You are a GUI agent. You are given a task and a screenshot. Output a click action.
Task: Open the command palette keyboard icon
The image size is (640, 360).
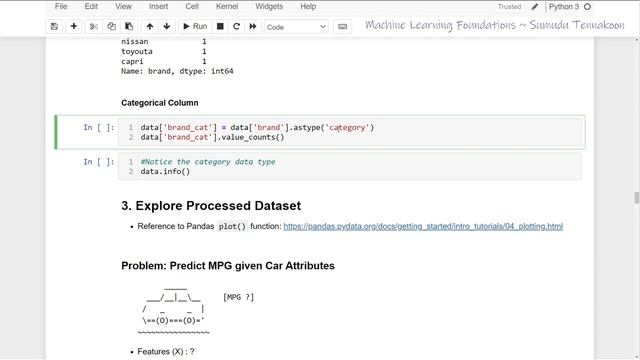coord(342,27)
